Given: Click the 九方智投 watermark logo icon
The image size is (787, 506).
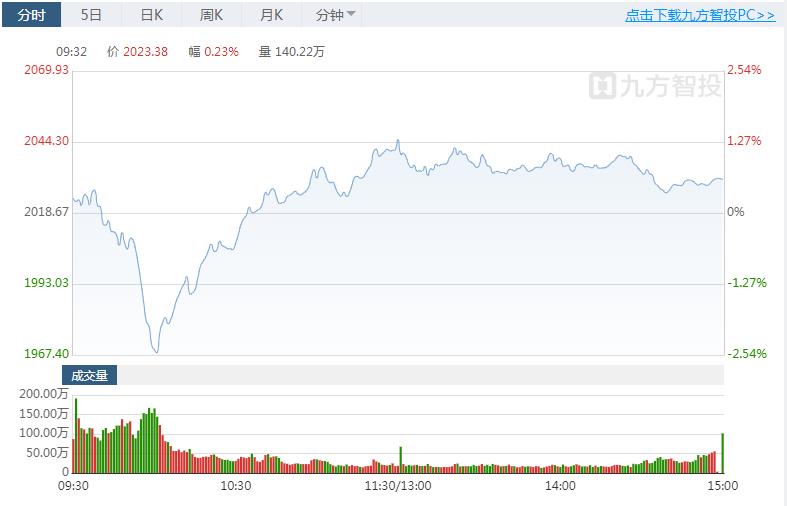Looking at the screenshot, I should 603,86.
